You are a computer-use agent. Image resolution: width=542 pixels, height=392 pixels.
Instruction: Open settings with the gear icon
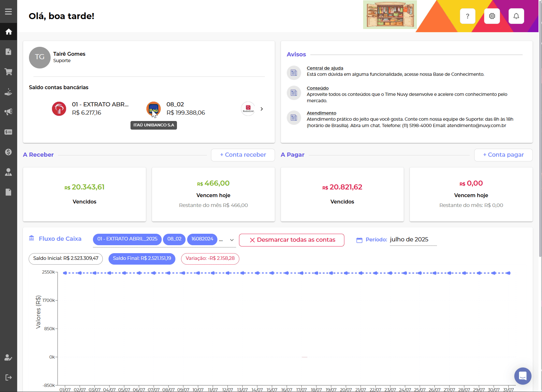tap(492, 16)
